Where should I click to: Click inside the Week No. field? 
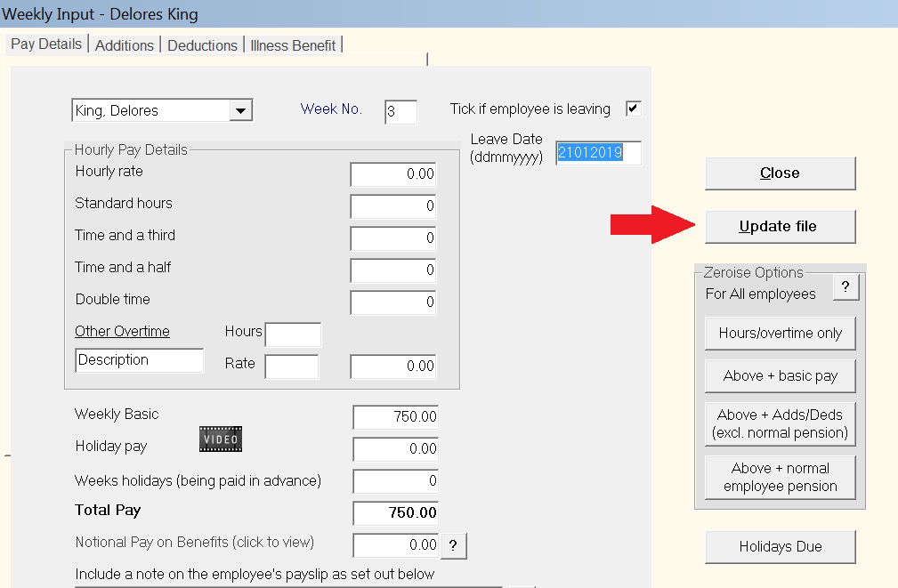point(400,111)
